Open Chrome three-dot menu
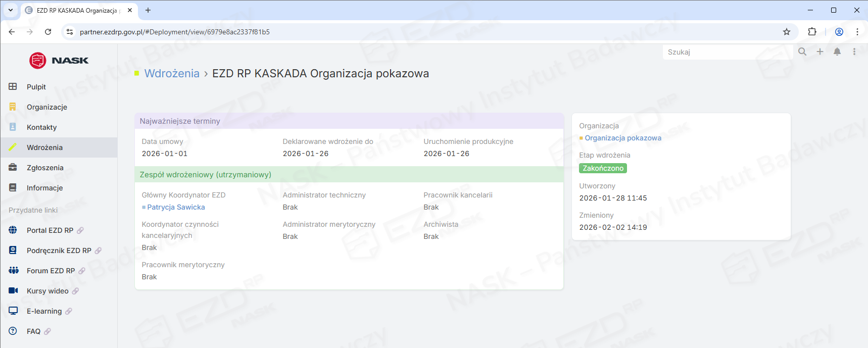 pos(857,32)
